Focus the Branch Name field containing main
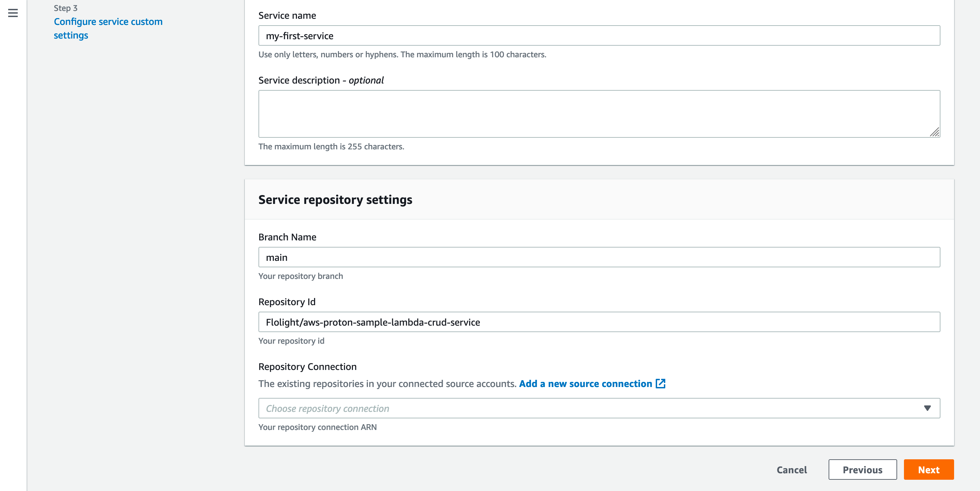 tap(599, 257)
